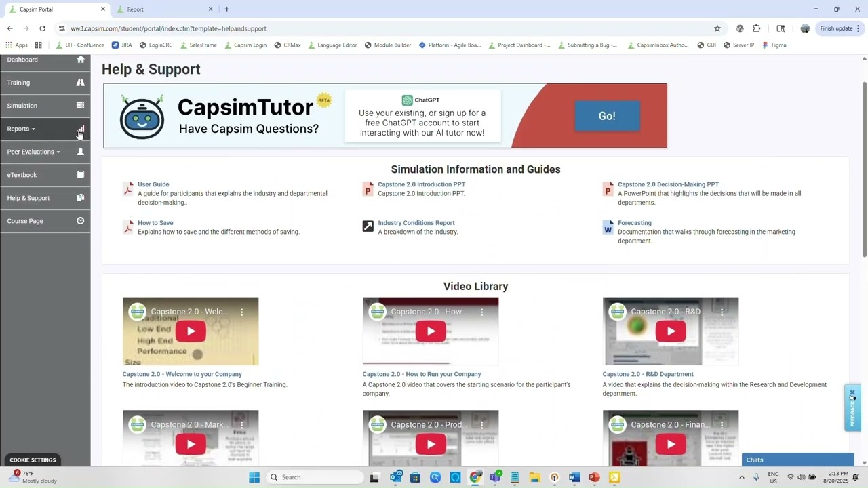Open PowerPoint from the taskbar

point(595,477)
